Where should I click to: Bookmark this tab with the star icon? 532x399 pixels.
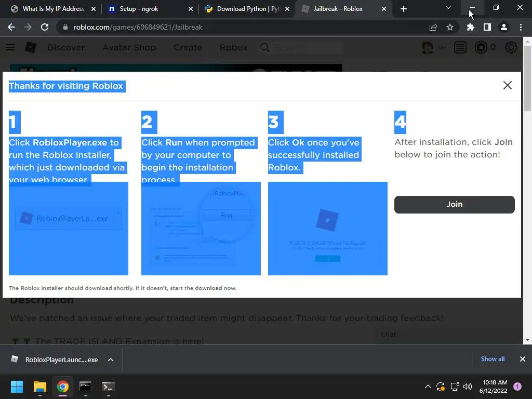(450, 27)
